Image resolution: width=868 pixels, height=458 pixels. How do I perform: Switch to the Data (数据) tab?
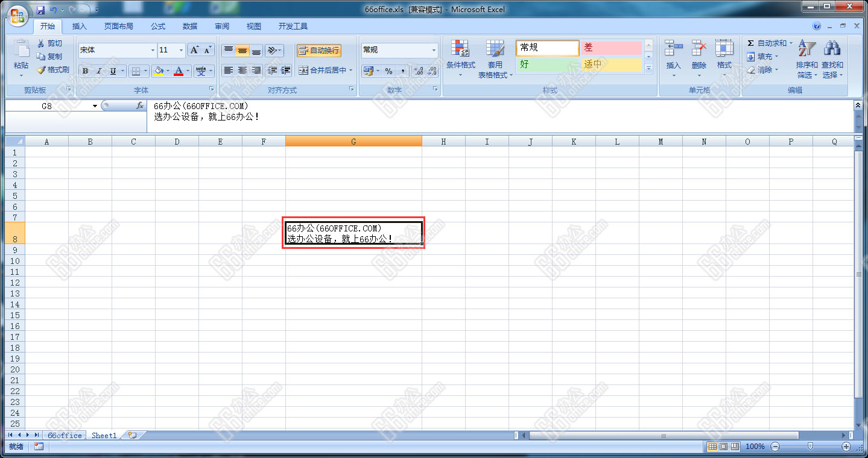click(x=190, y=27)
